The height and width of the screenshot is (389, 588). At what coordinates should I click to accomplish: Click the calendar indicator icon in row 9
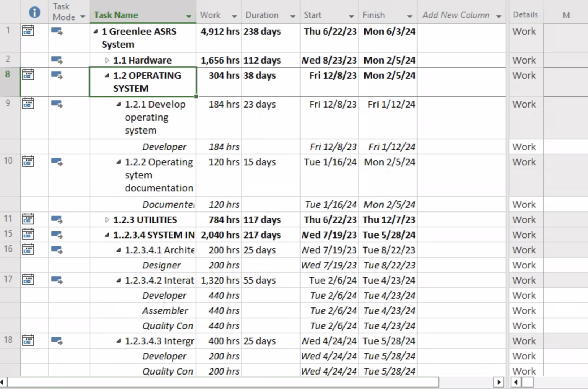click(x=28, y=104)
